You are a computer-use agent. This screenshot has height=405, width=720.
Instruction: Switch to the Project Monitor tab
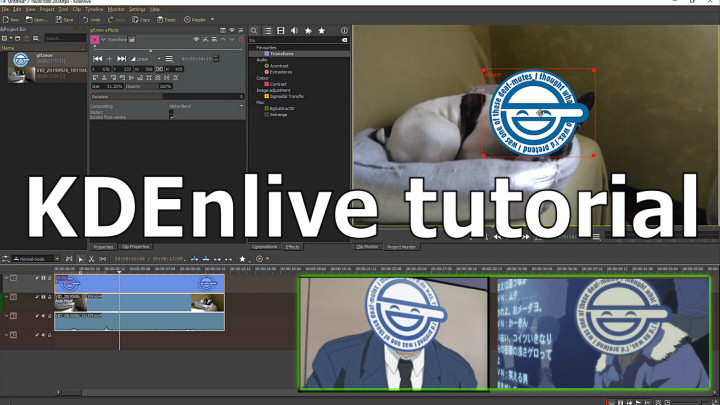coord(401,247)
